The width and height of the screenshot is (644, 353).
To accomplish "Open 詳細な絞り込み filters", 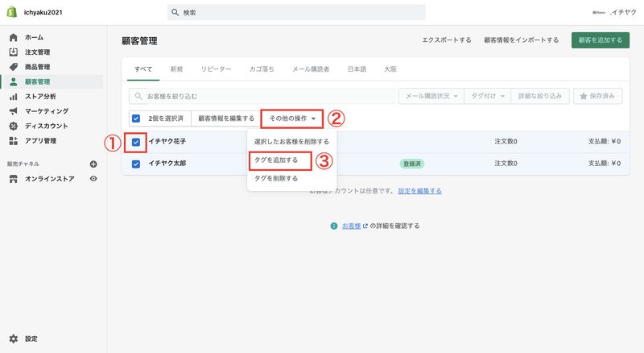I will click(540, 96).
